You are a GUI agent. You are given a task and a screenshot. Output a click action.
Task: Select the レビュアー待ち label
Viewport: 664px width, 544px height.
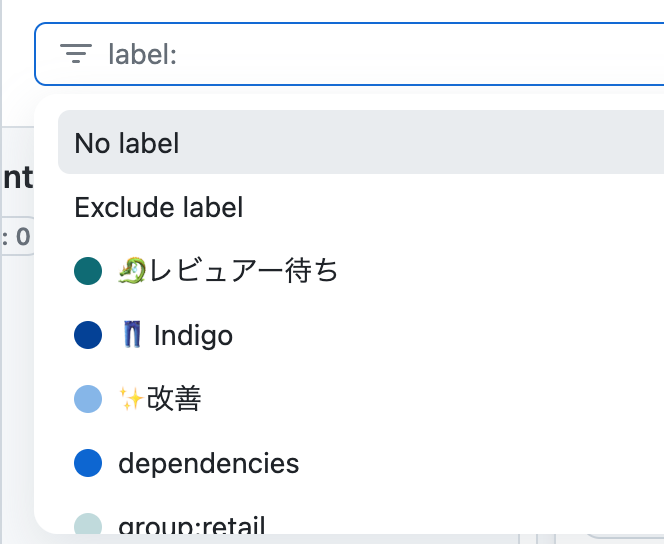(242, 270)
